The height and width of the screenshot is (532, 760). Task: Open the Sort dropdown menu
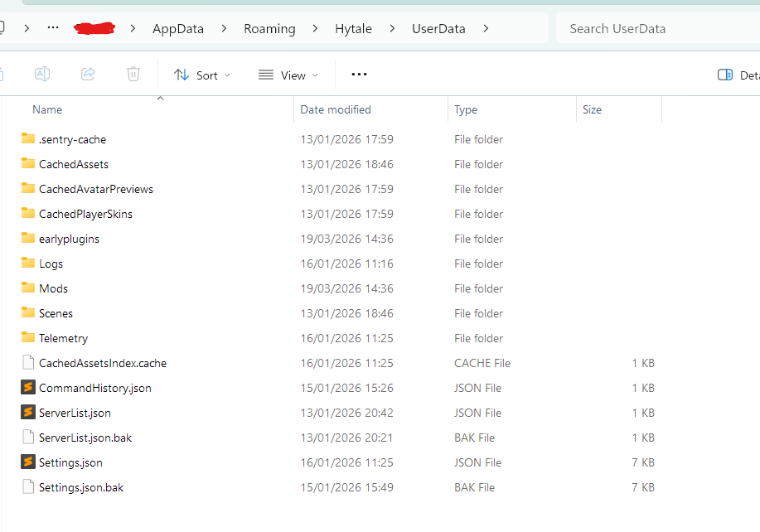[202, 75]
